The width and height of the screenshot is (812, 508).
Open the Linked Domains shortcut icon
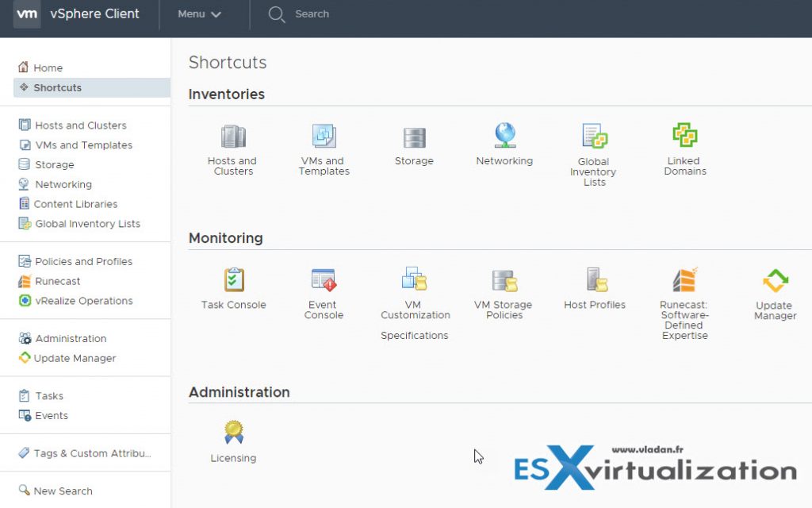click(684, 135)
